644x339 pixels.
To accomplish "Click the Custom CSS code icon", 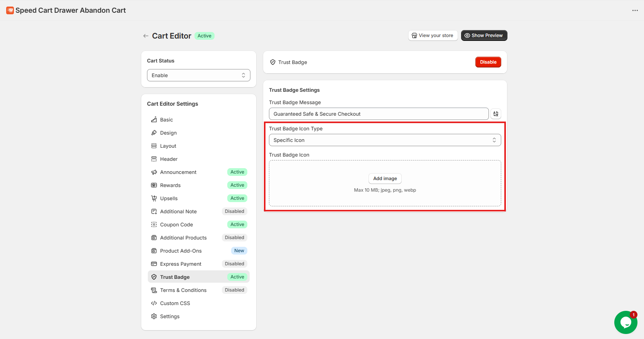I will (154, 303).
